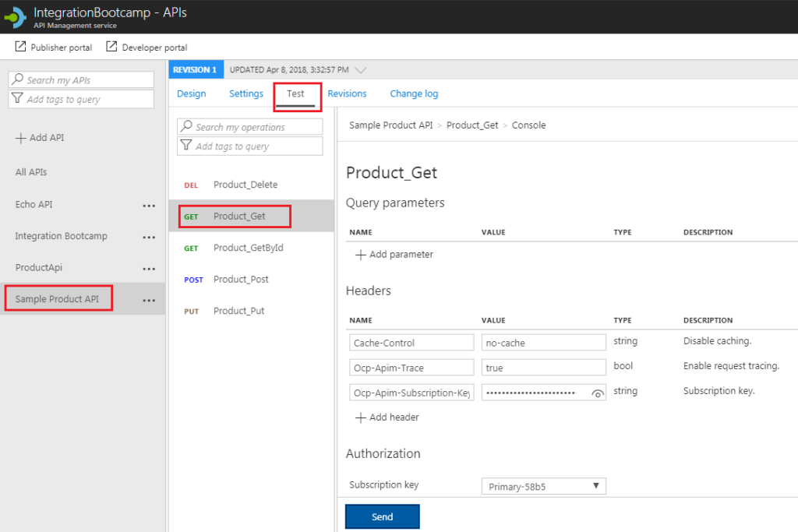The image size is (798, 532).
Task: Select Integration Bootcamp API in the sidebar
Action: click(61, 236)
